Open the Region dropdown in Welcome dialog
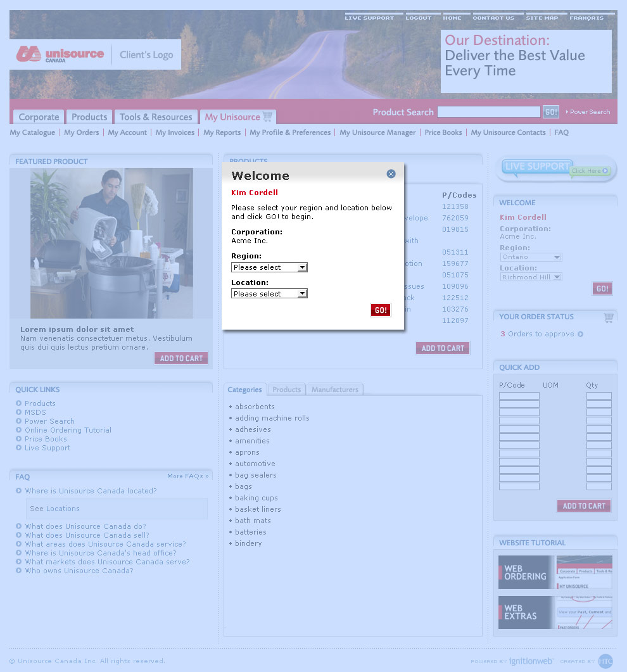 click(x=269, y=267)
